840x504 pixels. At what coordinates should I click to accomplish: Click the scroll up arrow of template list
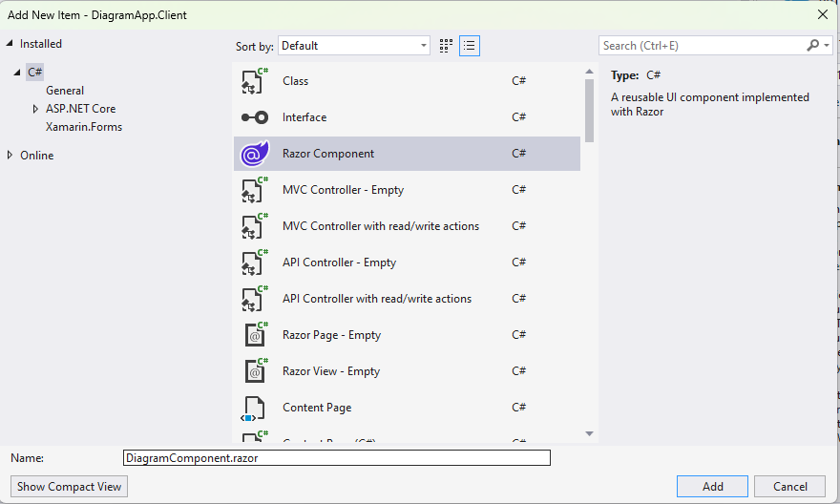(589, 72)
